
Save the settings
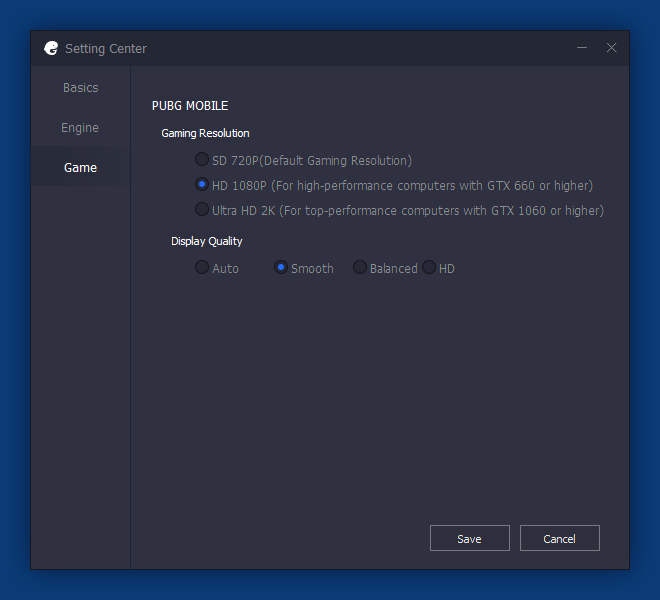(470, 538)
